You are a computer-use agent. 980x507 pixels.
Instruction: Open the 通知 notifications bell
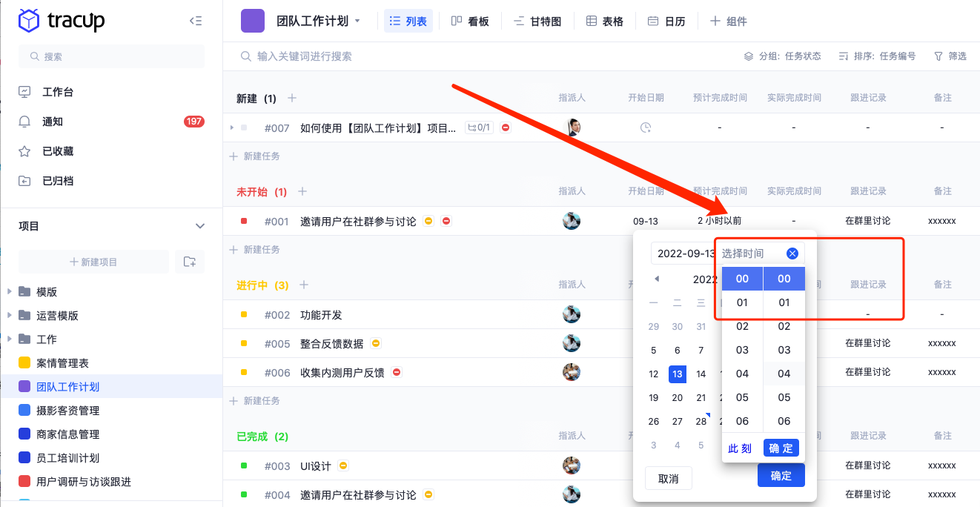coord(25,122)
